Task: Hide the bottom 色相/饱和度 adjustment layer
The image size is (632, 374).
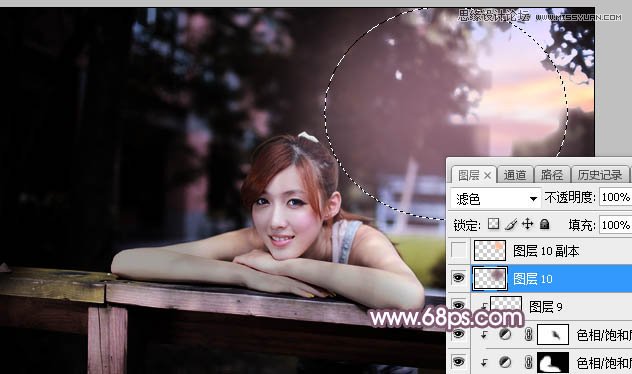Action: tap(458, 362)
